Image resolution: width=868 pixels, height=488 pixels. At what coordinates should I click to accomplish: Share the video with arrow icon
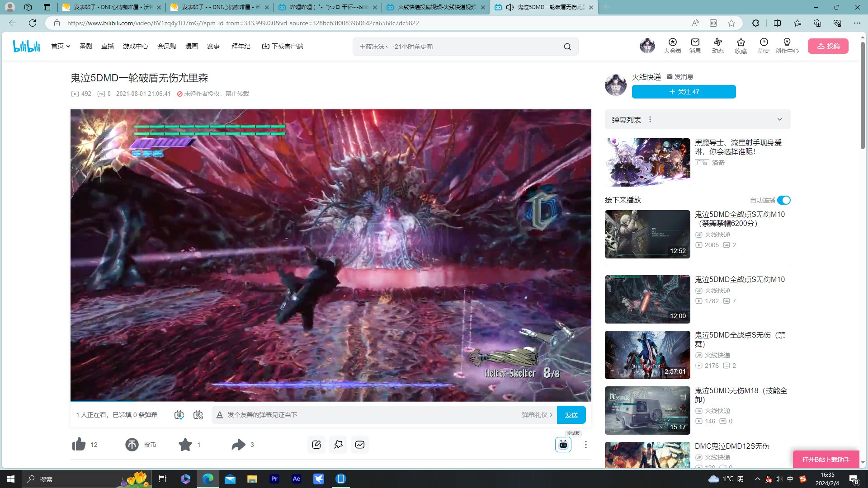click(x=238, y=445)
